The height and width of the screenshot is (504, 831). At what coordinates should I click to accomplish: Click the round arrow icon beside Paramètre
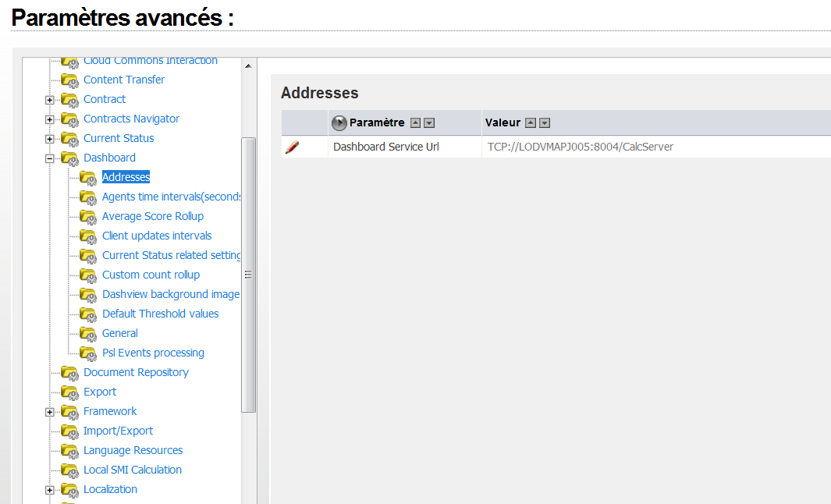(339, 123)
